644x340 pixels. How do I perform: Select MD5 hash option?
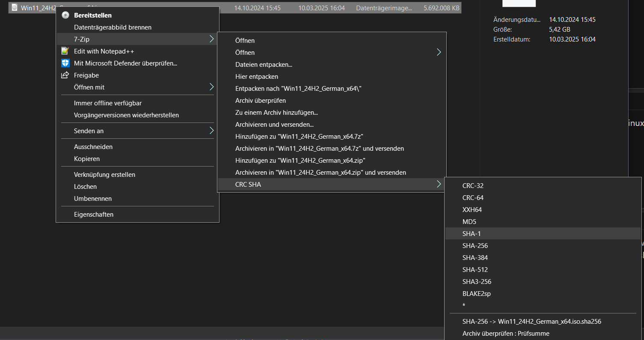point(543,222)
